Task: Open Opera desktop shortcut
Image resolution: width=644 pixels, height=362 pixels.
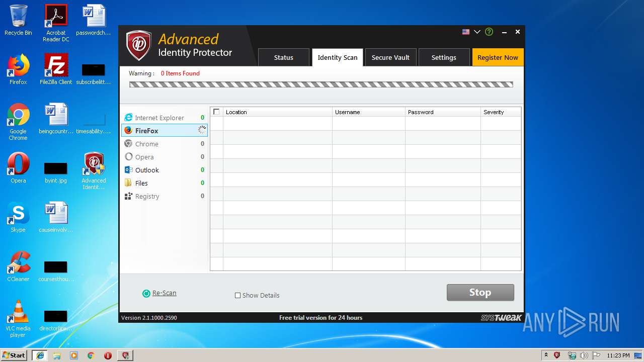Action: (x=18, y=168)
